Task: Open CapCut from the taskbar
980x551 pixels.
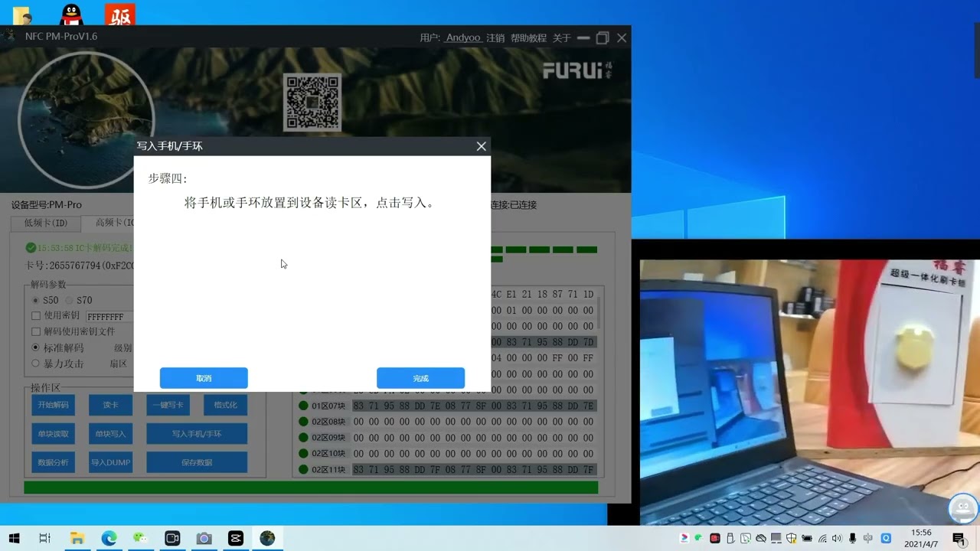Action: click(x=235, y=539)
